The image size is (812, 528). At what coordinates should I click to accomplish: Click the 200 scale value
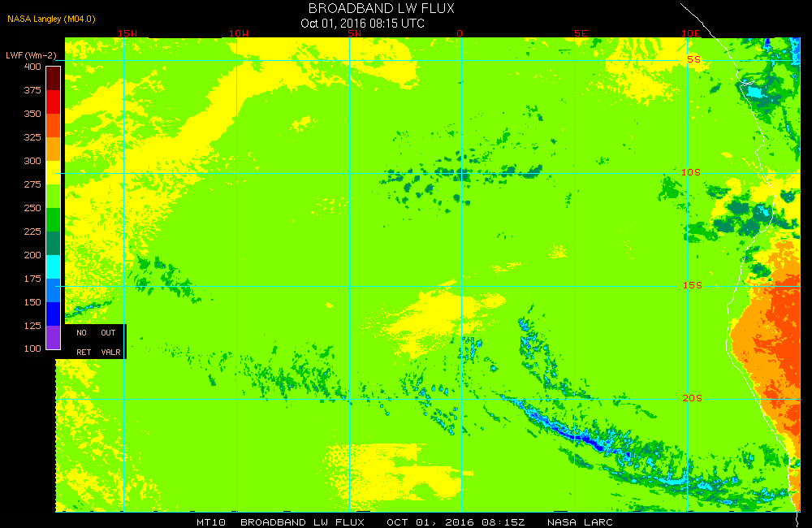pyautogui.click(x=32, y=255)
